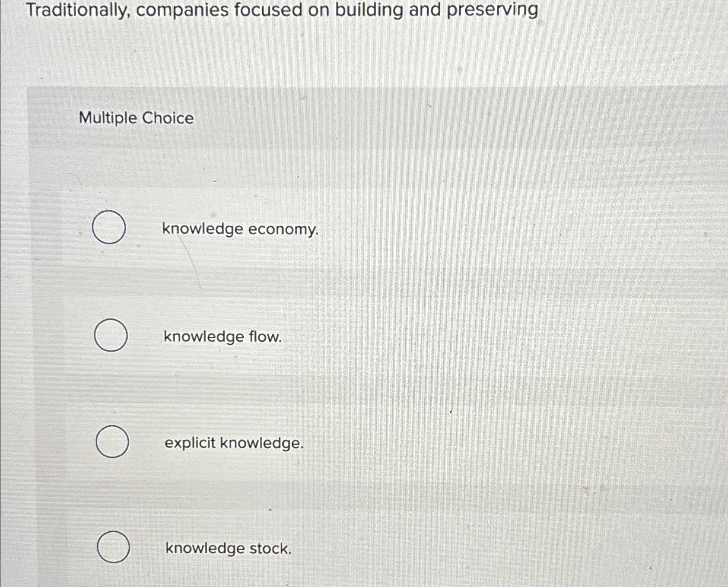Select the radio button for explicit knowledge
This screenshot has height=587, width=728.
113,441
